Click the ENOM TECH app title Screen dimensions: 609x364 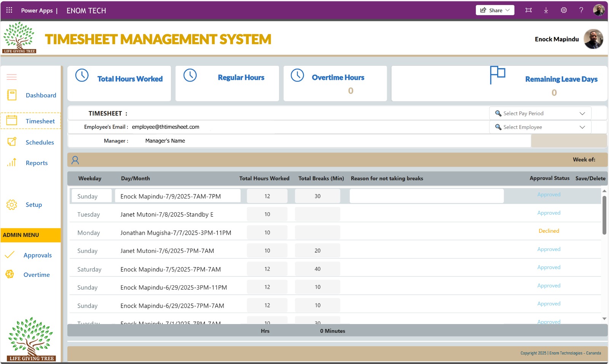click(86, 11)
